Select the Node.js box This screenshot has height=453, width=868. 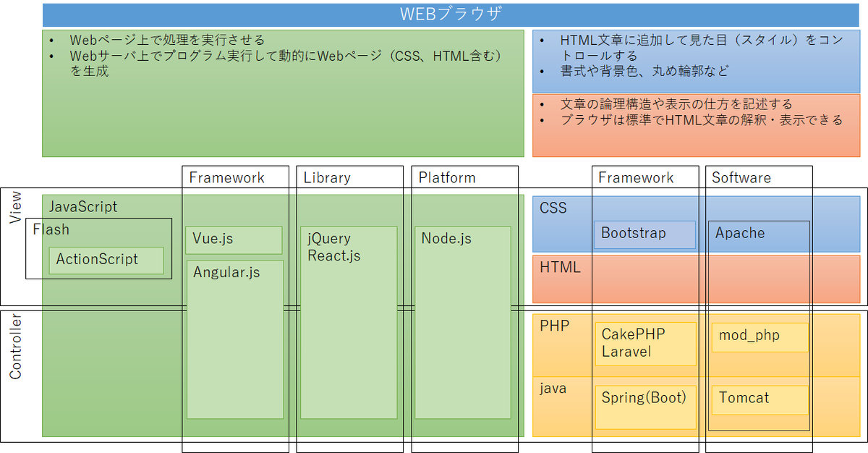pos(463,323)
